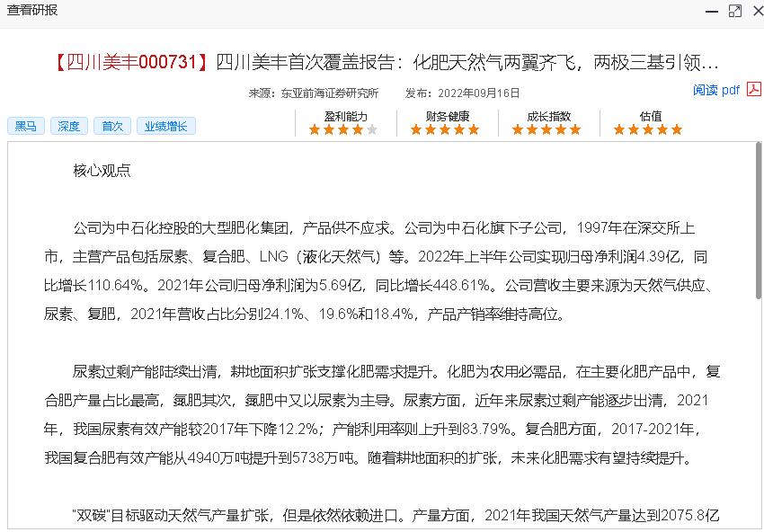The height and width of the screenshot is (532, 764).
Task: Open the red PDF file icon
Action: click(754, 90)
